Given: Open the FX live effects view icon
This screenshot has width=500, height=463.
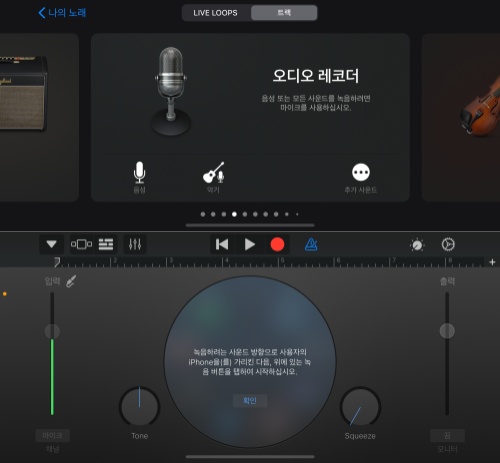Looking at the screenshot, I should (81, 244).
